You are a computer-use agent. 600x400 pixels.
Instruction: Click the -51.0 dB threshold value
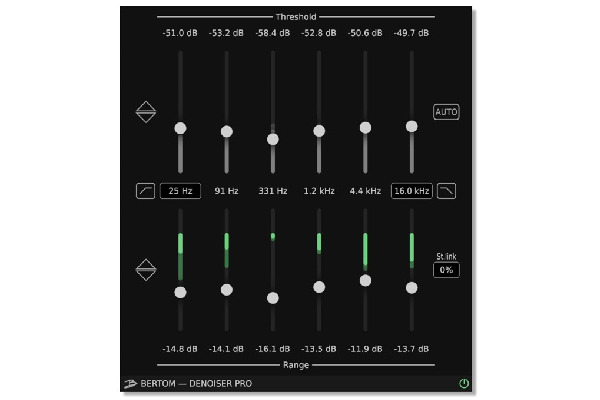[x=180, y=33]
